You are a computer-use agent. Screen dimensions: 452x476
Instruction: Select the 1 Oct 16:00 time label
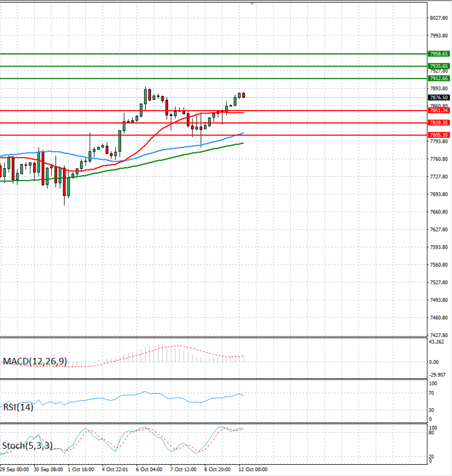point(81,469)
